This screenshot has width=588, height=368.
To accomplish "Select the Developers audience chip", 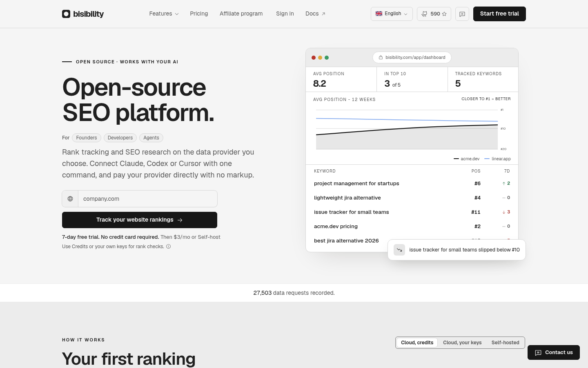I will tap(120, 138).
